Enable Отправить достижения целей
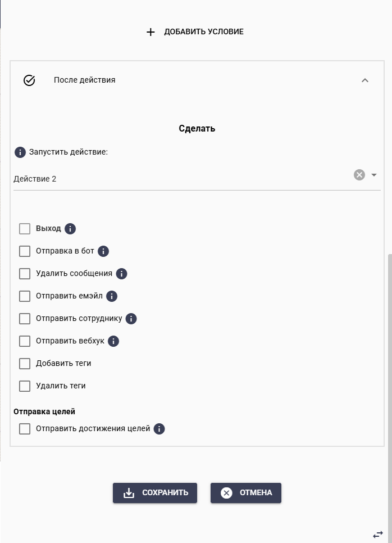 [x=25, y=429]
